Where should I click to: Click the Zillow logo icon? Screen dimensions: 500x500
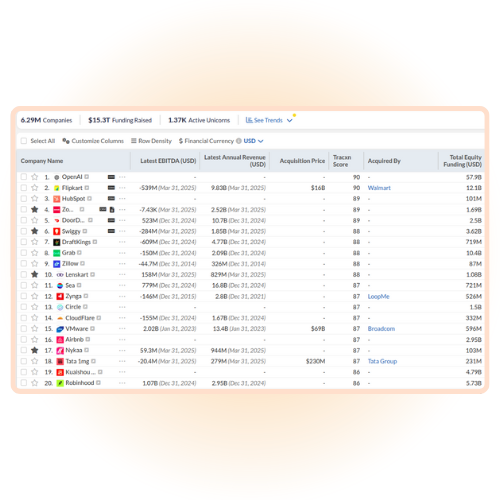click(57, 264)
